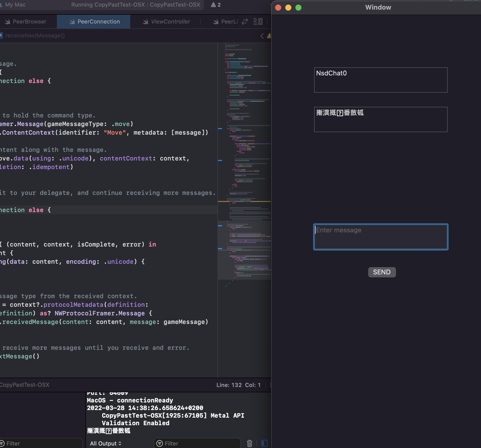Click the Line: 132 Col: 1 indicator
The width and height of the screenshot is (481, 448).
(x=238, y=385)
